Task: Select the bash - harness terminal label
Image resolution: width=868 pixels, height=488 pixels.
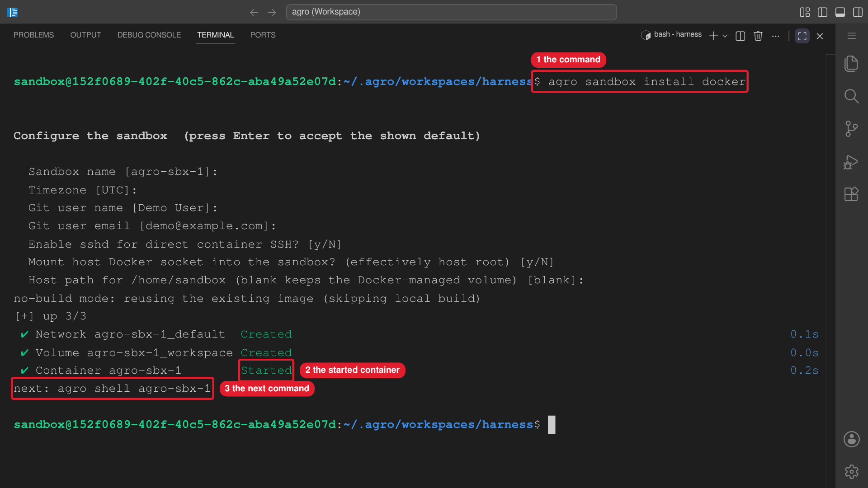Action: (671, 35)
